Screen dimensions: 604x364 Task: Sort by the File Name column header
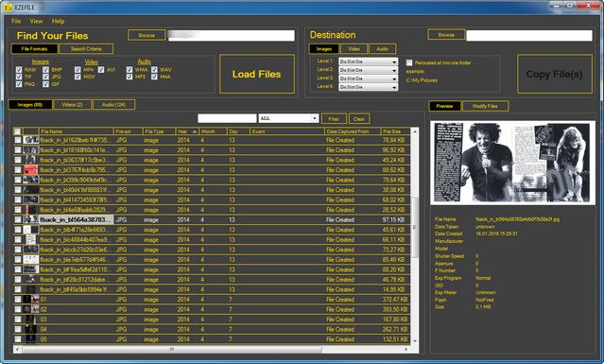point(77,131)
